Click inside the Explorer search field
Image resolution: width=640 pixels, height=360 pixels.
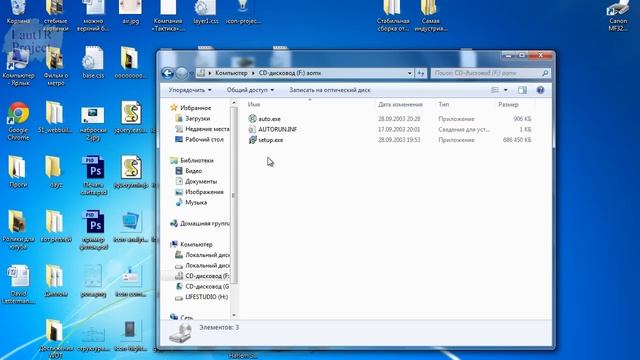[x=486, y=73]
